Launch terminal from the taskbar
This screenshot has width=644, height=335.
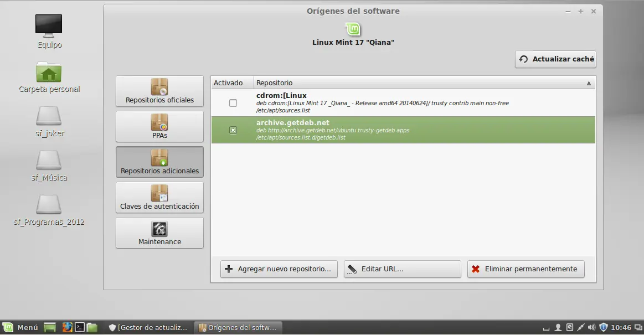(x=80, y=327)
